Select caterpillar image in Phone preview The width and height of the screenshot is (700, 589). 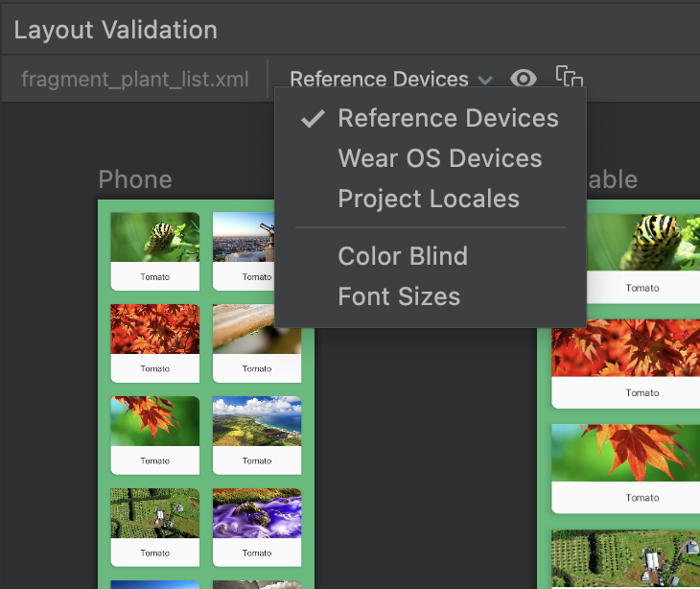tap(154, 238)
